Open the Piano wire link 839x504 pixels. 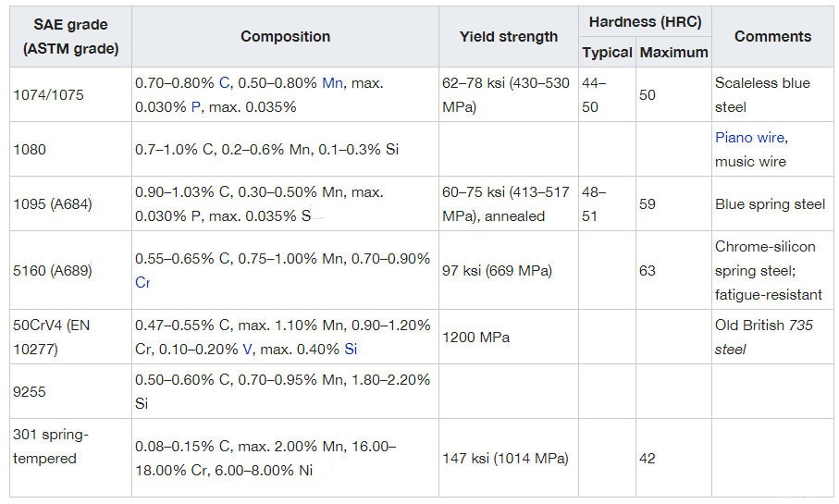tap(749, 138)
